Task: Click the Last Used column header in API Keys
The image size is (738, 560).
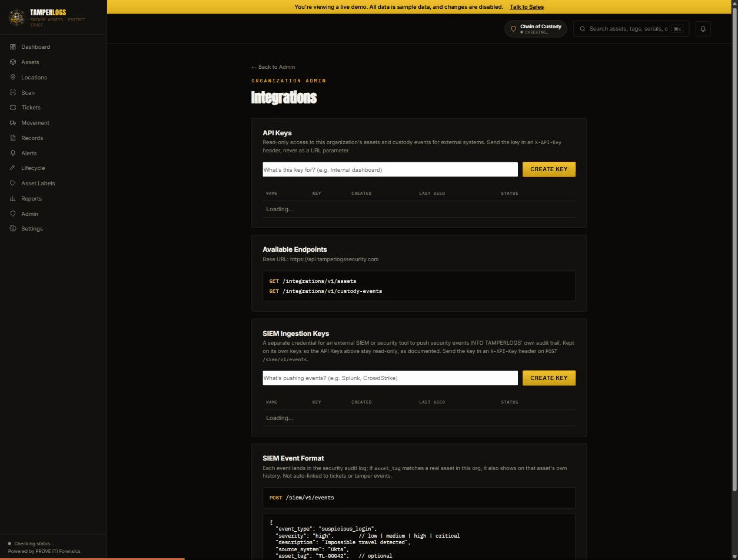Action: pyautogui.click(x=432, y=194)
